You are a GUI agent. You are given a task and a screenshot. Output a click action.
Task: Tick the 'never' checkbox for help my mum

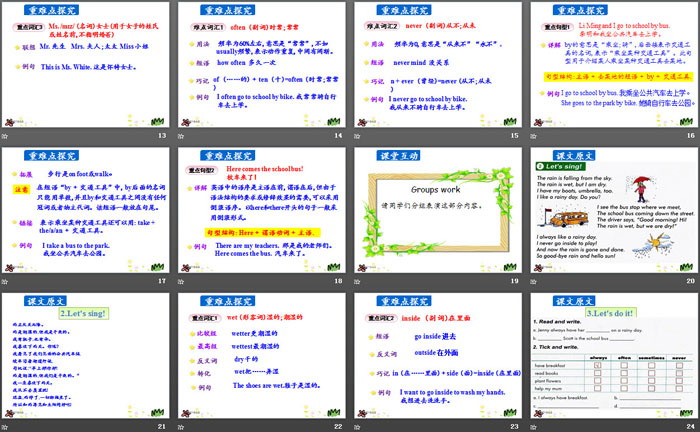tap(679, 390)
